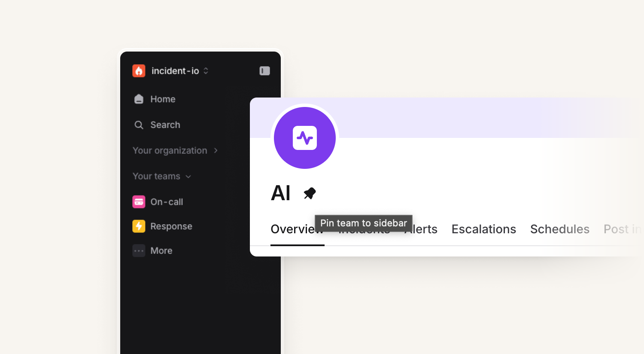Pin the AI team to sidebar
Screen dimensions: 644x354
click(310, 193)
